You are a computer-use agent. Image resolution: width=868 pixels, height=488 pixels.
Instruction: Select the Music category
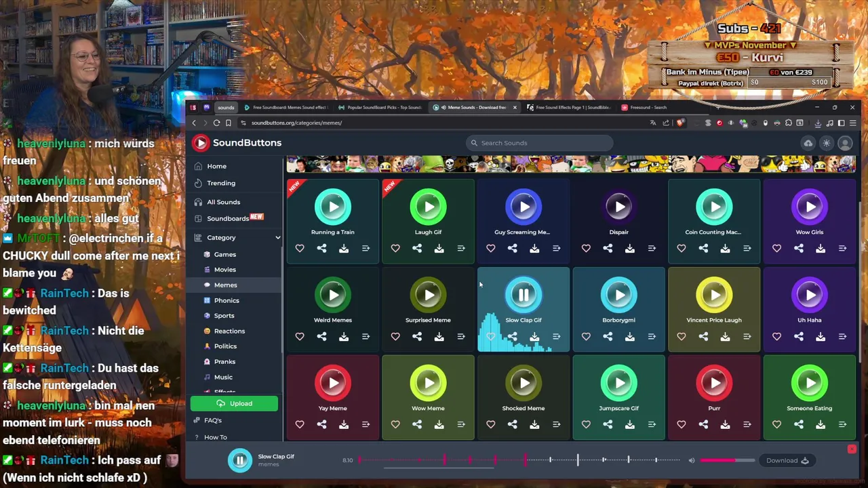pos(223,377)
